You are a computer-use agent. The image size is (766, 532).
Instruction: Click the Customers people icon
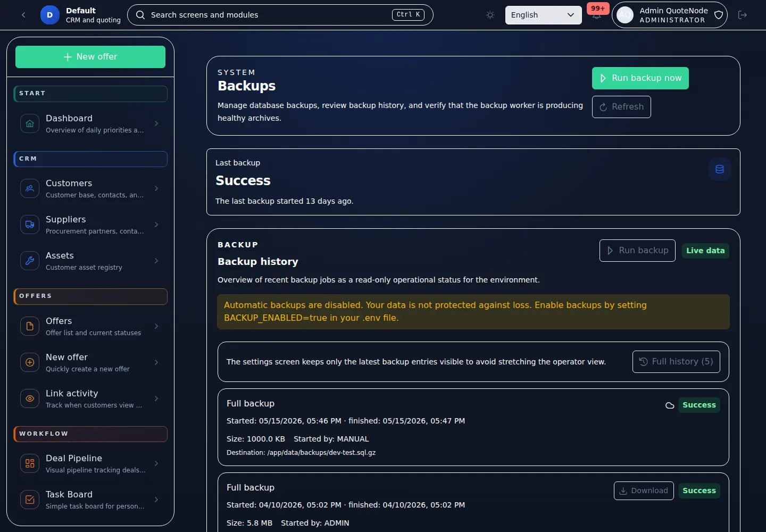30,188
